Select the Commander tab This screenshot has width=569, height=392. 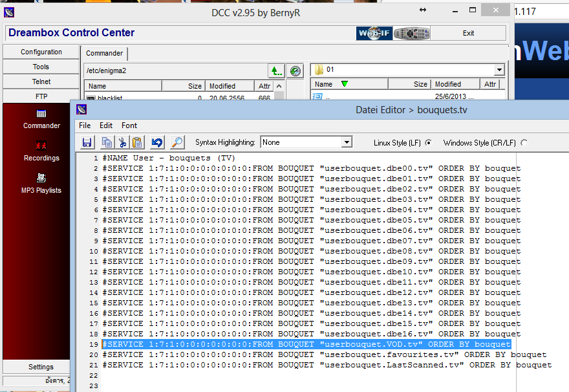[104, 53]
